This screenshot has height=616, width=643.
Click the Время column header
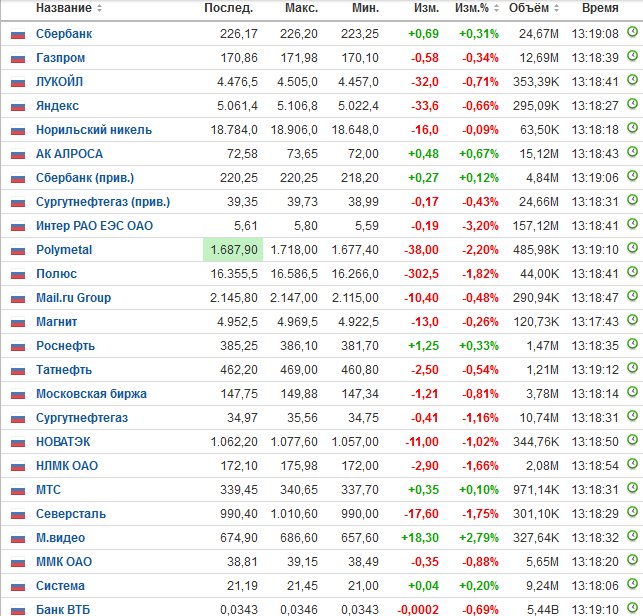point(600,8)
